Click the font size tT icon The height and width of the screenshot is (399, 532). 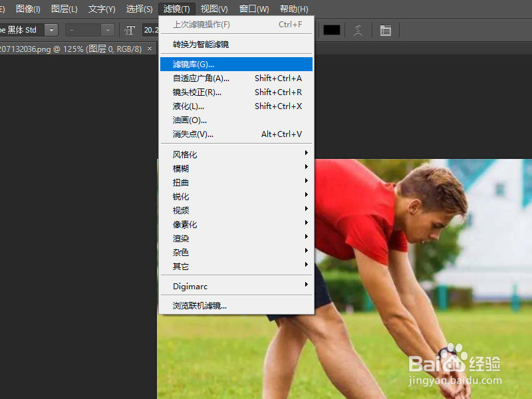coord(130,30)
